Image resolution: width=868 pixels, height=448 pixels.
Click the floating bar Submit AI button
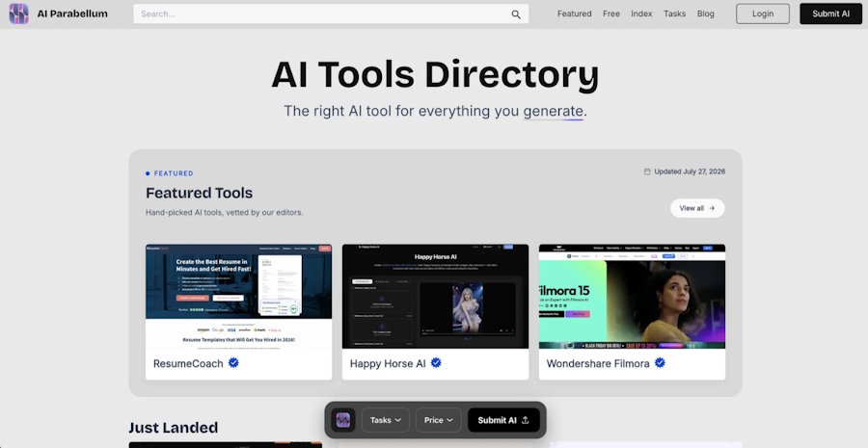pyautogui.click(x=503, y=420)
